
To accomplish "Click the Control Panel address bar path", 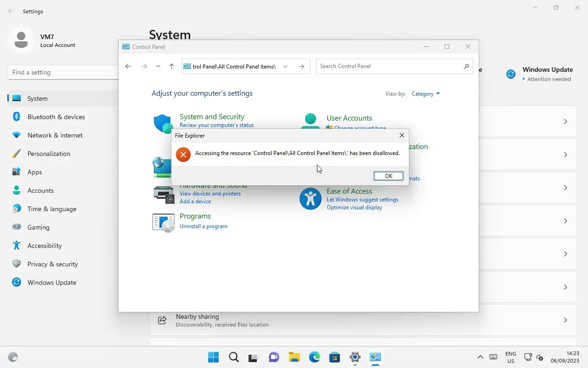I will pos(234,66).
